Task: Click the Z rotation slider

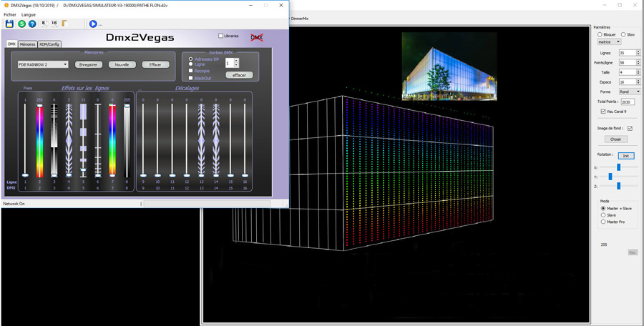Action: pyautogui.click(x=618, y=186)
